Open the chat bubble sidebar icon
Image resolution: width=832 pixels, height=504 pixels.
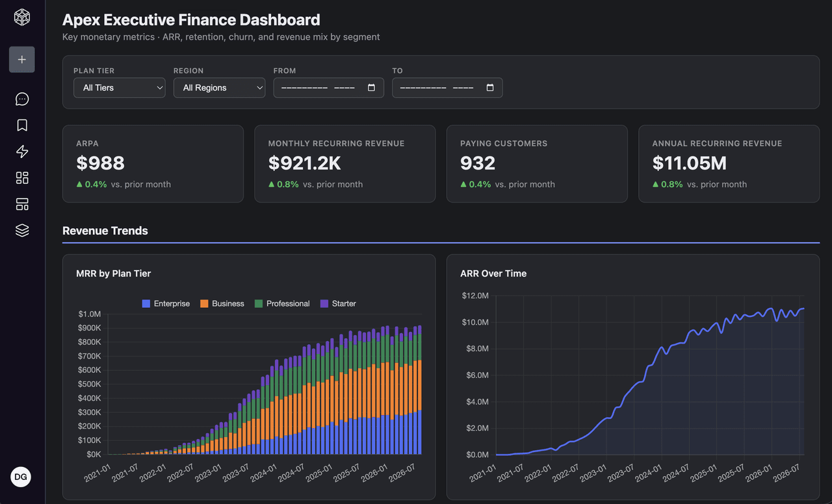click(22, 99)
